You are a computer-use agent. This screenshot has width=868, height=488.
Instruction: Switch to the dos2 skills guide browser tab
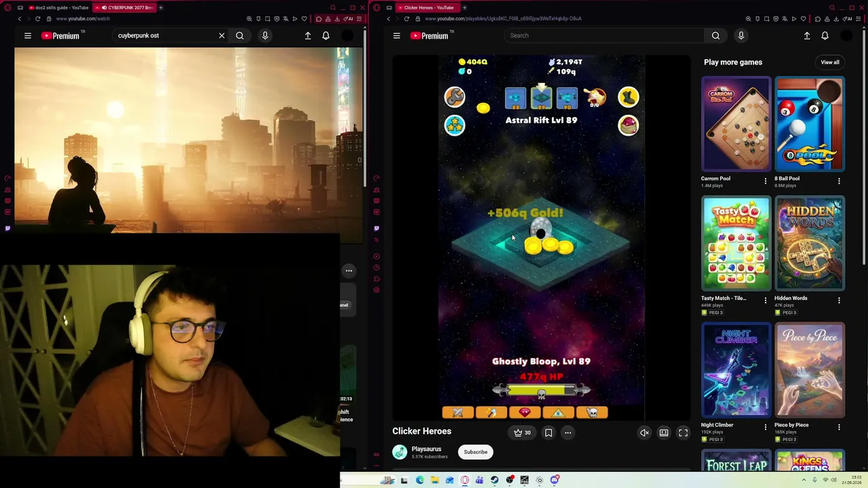[60, 7]
